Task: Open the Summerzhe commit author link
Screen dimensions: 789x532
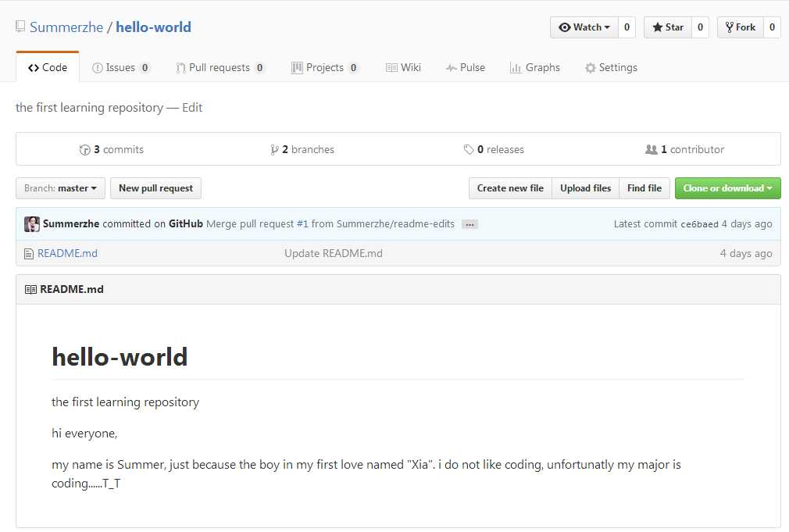Action: coord(71,224)
